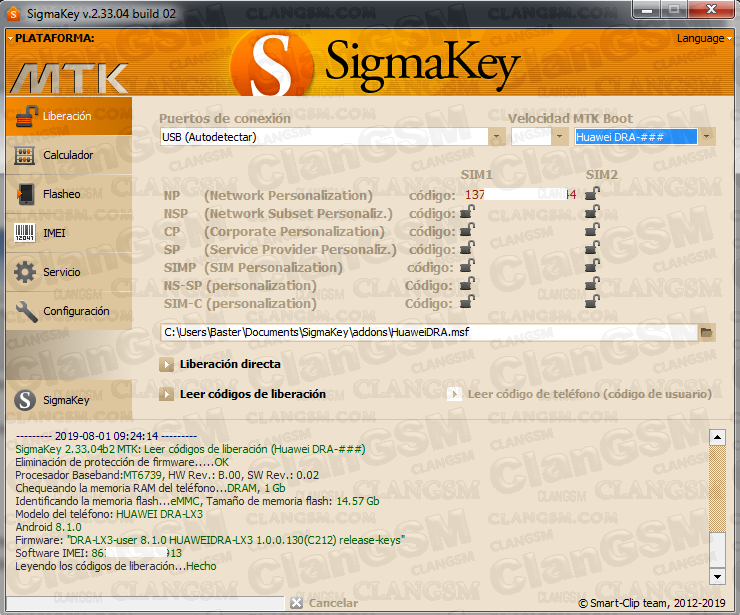This screenshot has width=740, height=615.
Task: Click the SigmaKey title bar app icon
Action: (14, 14)
